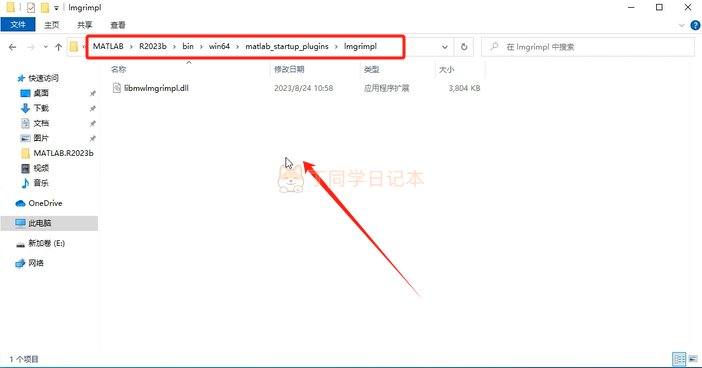Open Explorer help question mark icon
The height and width of the screenshot is (368, 702).
(x=695, y=26)
